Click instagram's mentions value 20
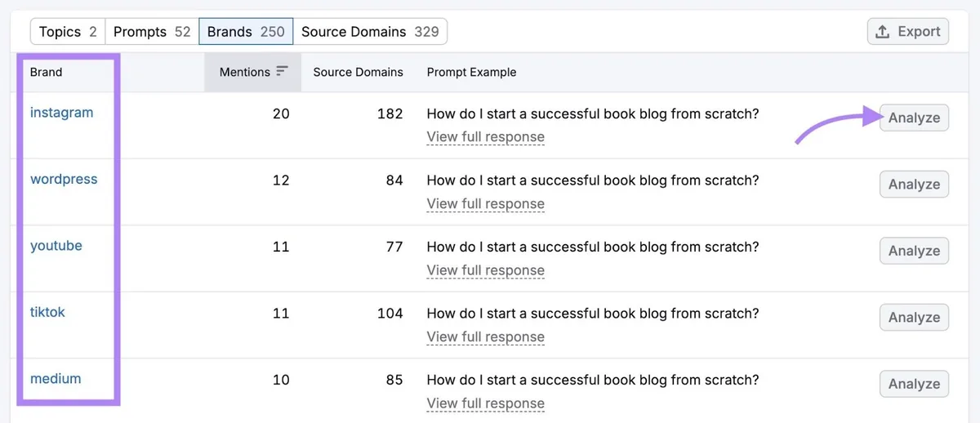The height and width of the screenshot is (423, 980). point(281,114)
